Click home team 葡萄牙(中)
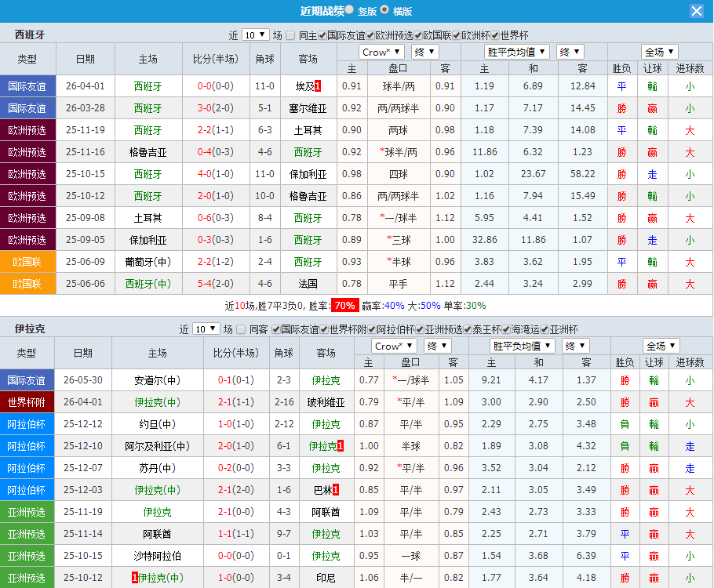The image size is (714, 588). point(148,262)
